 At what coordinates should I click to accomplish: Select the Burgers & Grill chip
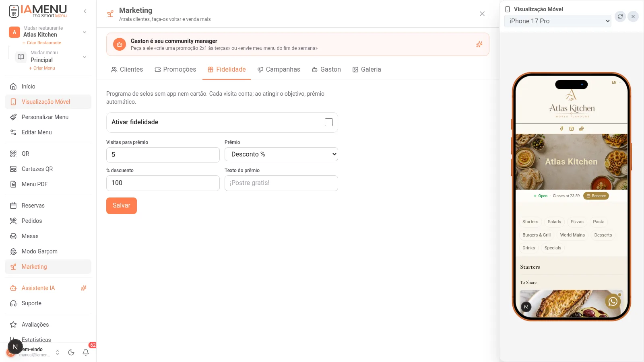pos(537,235)
